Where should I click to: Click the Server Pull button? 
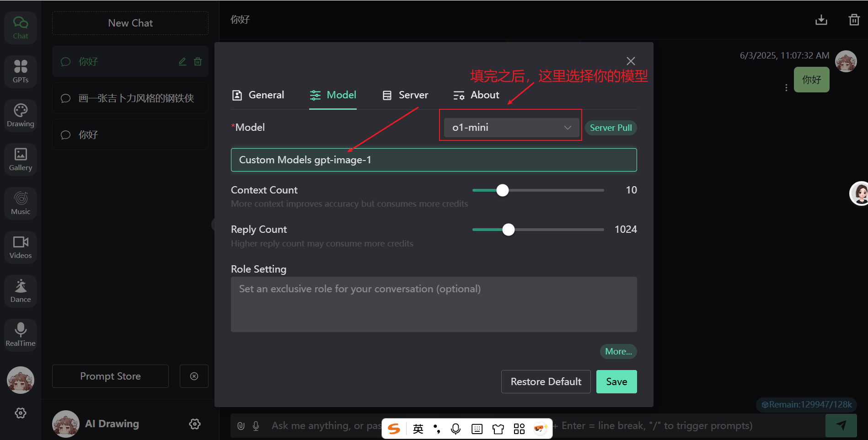click(611, 128)
